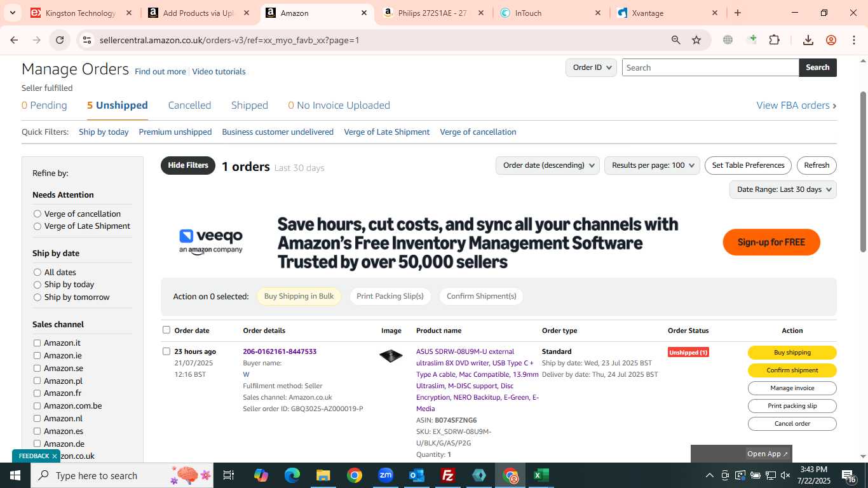Select Ship by today radio button

[x=37, y=285]
